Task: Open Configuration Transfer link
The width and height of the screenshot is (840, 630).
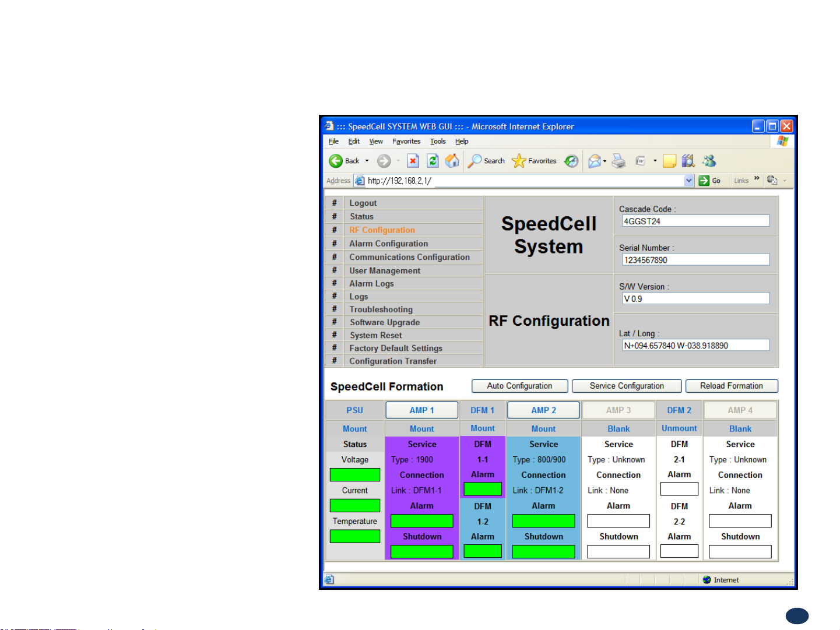Action: click(x=393, y=361)
